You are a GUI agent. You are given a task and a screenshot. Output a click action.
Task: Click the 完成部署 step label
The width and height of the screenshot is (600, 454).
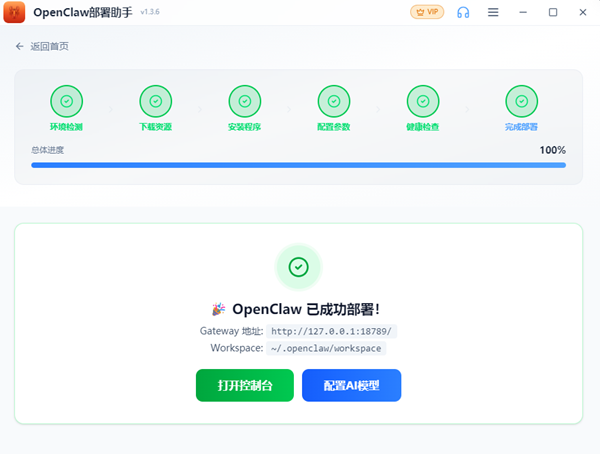pyautogui.click(x=521, y=127)
